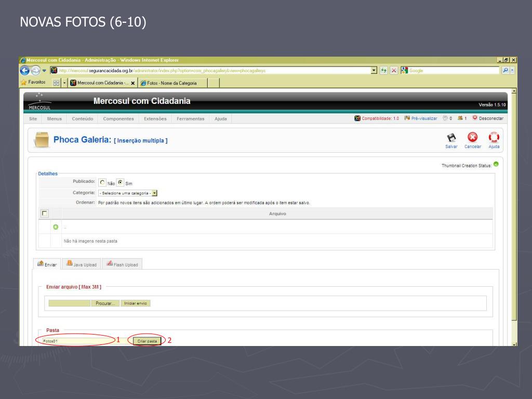
Task: Open the Extensões menu
Action: (155, 119)
